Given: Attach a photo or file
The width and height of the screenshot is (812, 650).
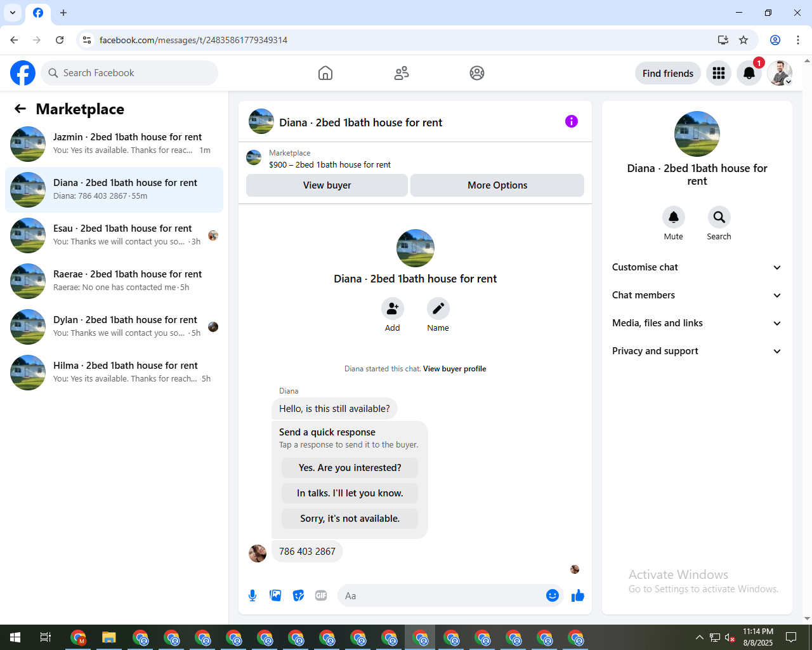Looking at the screenshot, I should pos(275,595).
